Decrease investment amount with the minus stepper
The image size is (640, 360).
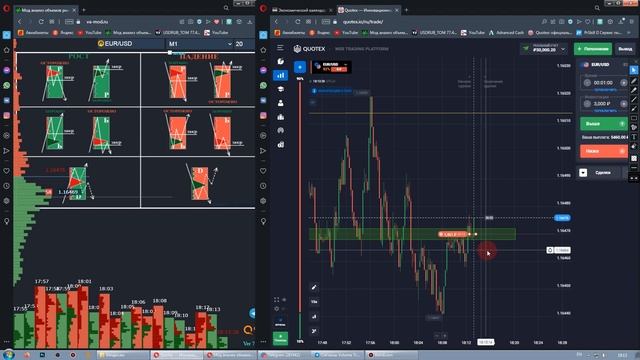(x=587, y=104)
